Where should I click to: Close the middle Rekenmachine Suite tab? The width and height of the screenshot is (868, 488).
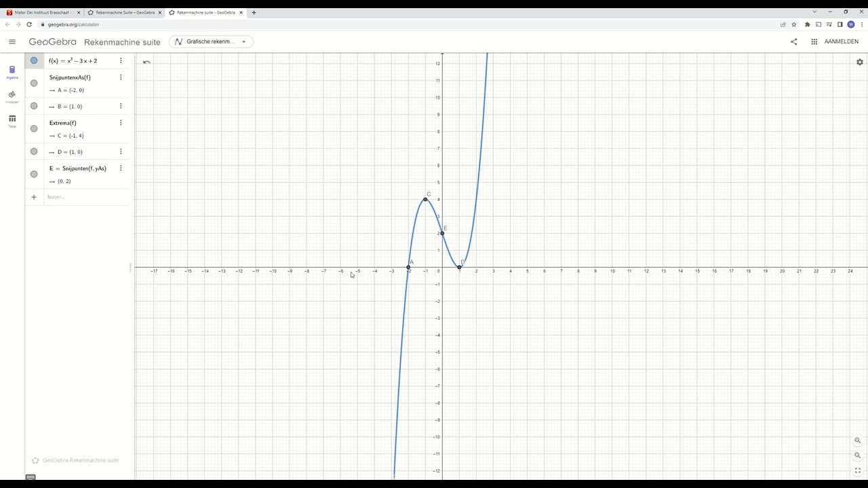(x=160, y=12)
